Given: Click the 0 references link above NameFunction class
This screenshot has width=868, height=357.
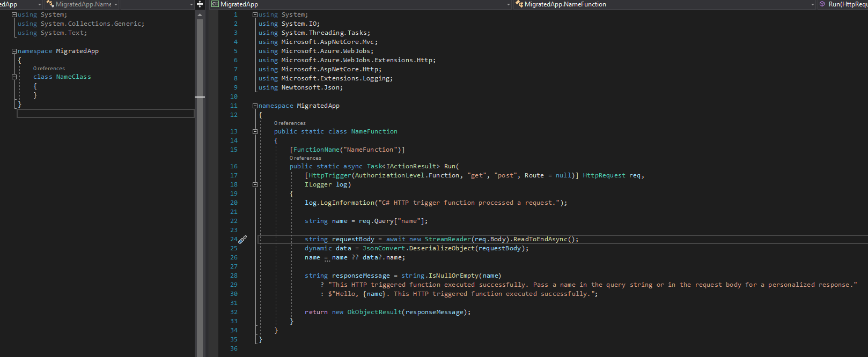Looking at the screenshot, I should (x=290, y=123).
